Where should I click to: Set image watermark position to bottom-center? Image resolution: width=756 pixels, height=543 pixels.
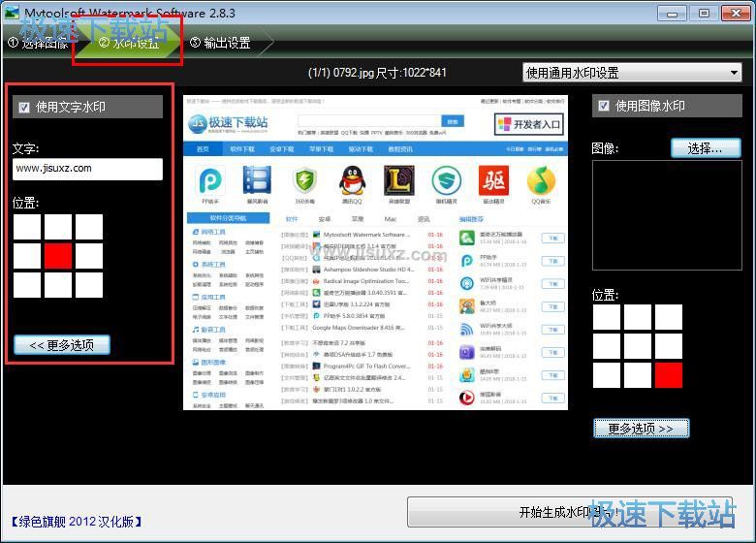tap(638, 375)
